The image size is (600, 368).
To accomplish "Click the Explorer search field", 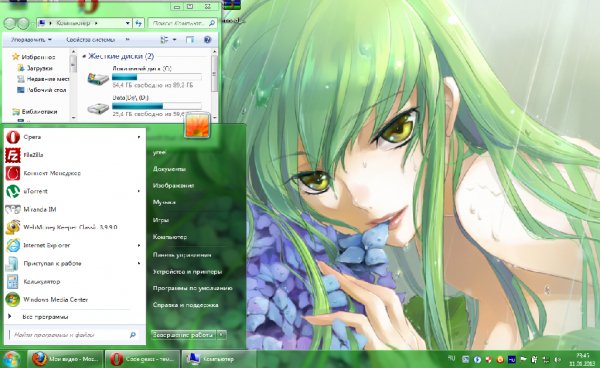I will pyautogui.click(x=183, y=23).
